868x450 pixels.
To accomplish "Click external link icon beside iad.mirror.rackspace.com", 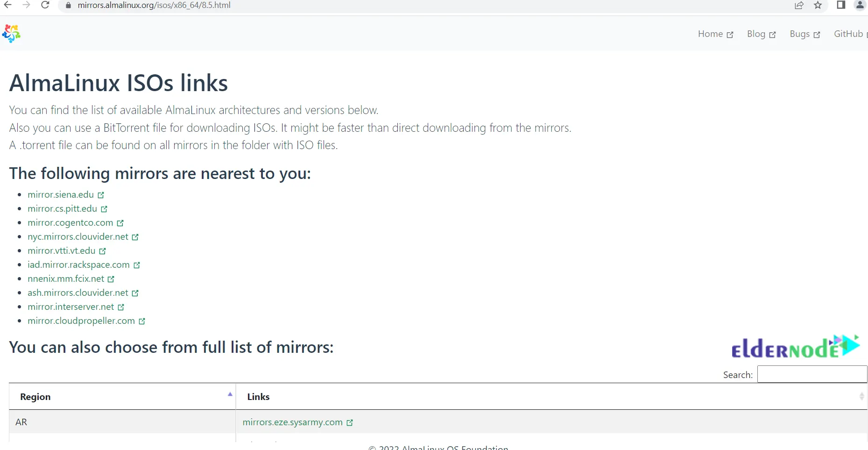I will point(137,265).
